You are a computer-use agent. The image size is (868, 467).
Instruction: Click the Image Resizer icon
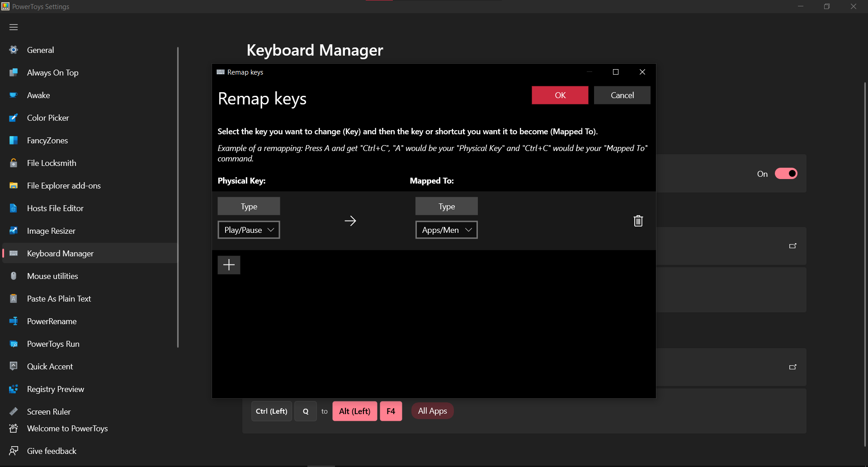tap(14, 231)
